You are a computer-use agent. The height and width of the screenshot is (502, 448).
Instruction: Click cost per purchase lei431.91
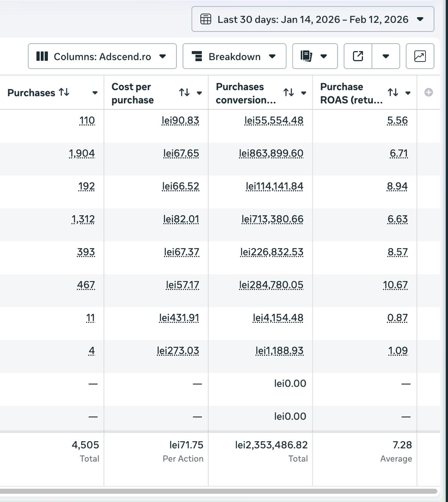pos(179,318)
